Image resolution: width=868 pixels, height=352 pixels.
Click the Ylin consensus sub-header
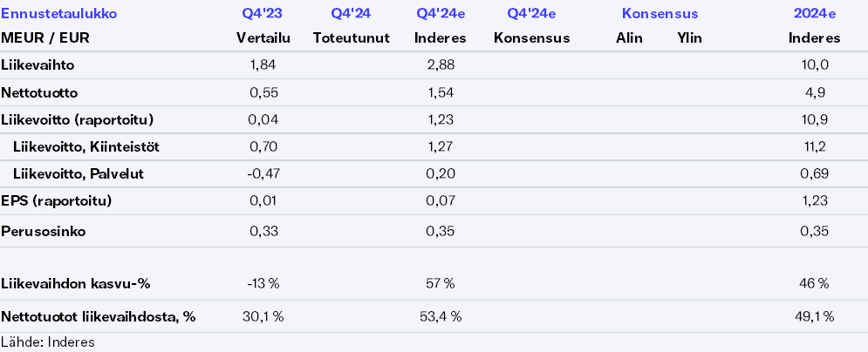pyautogui.click(x=689, y=37)
